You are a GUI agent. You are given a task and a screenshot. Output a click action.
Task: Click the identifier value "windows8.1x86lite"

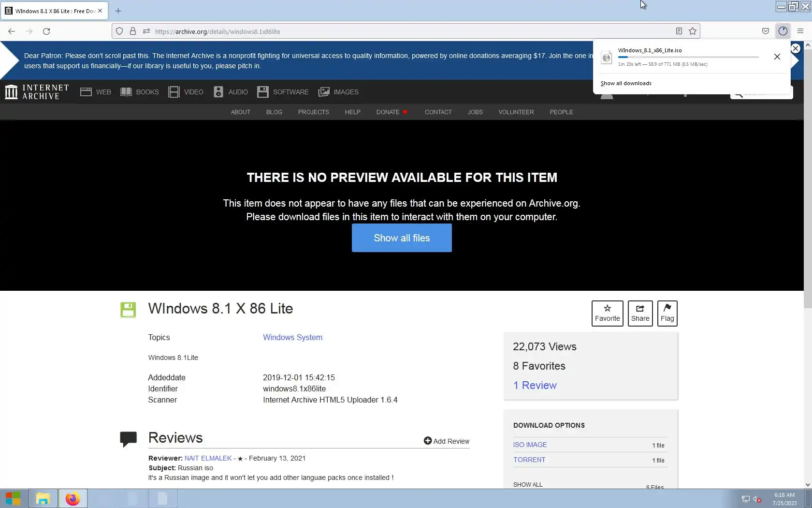pos(294,389)
